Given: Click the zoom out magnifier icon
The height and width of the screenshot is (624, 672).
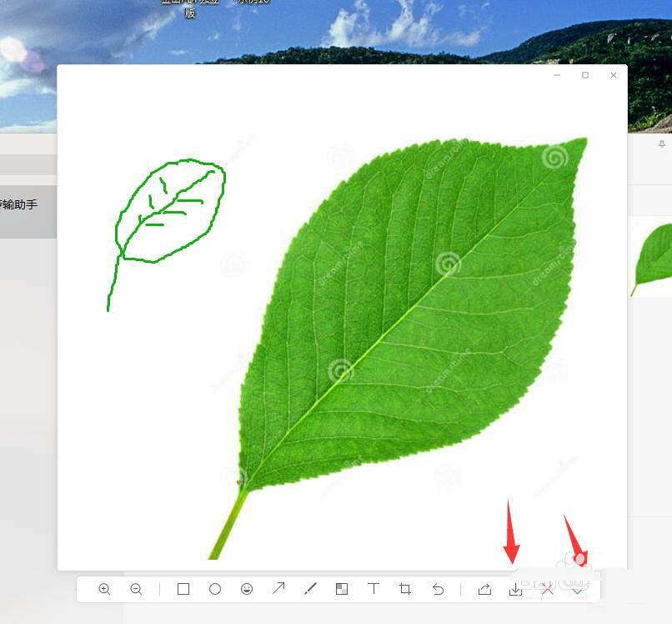Looking at the screenshot, I should (136, 589).
